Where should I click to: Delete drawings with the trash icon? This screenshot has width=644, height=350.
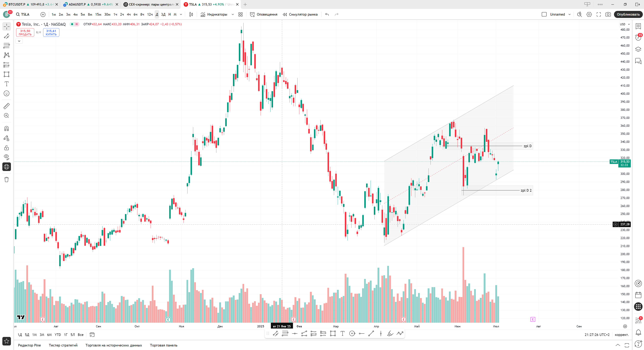coord(7,179)
